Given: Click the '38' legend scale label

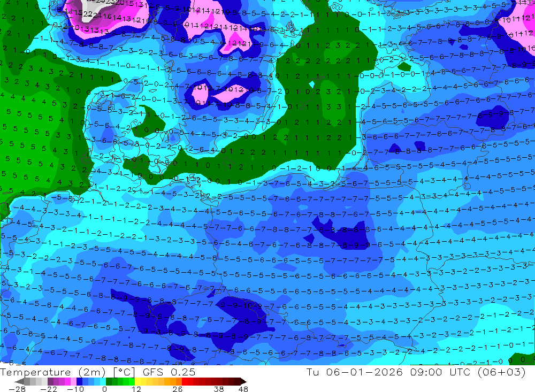Looking at the screenshot, I should tap(219, 389).
